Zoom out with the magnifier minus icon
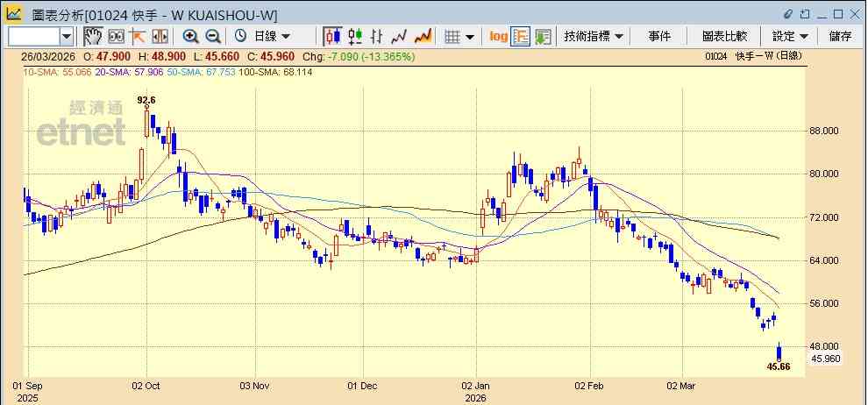 tap(213, 37)
